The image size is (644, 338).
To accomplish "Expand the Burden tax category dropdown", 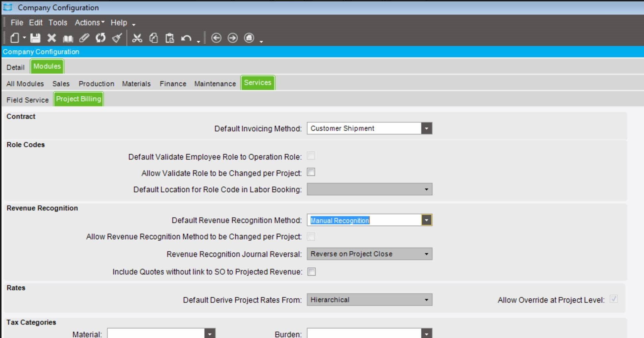I will [x=427, y=334].
